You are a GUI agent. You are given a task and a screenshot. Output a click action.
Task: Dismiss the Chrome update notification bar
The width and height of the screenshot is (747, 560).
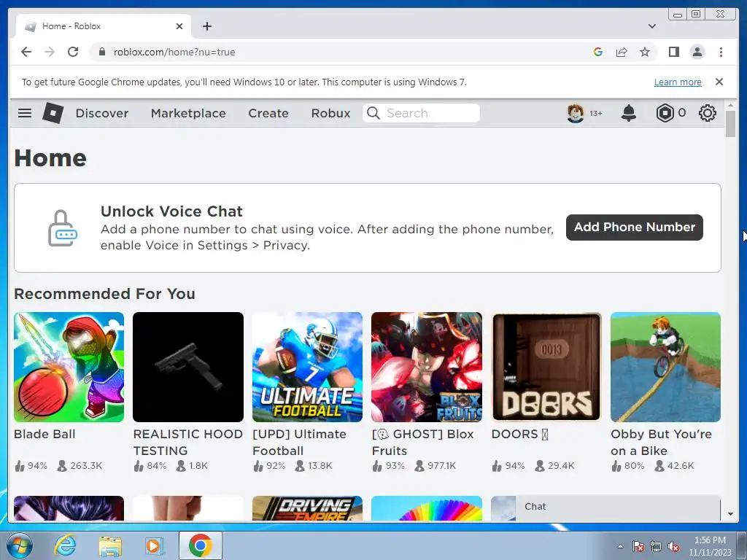click(x=719, y=82)
